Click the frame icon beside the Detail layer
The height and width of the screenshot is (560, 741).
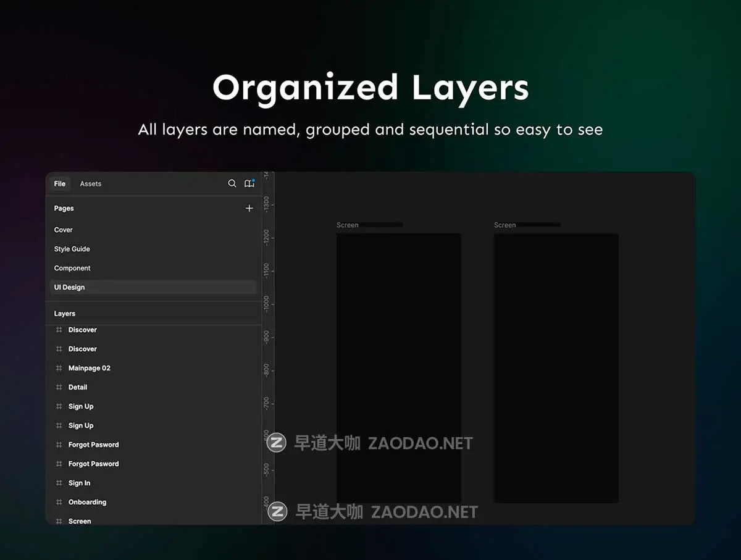(x=59, y=387)
